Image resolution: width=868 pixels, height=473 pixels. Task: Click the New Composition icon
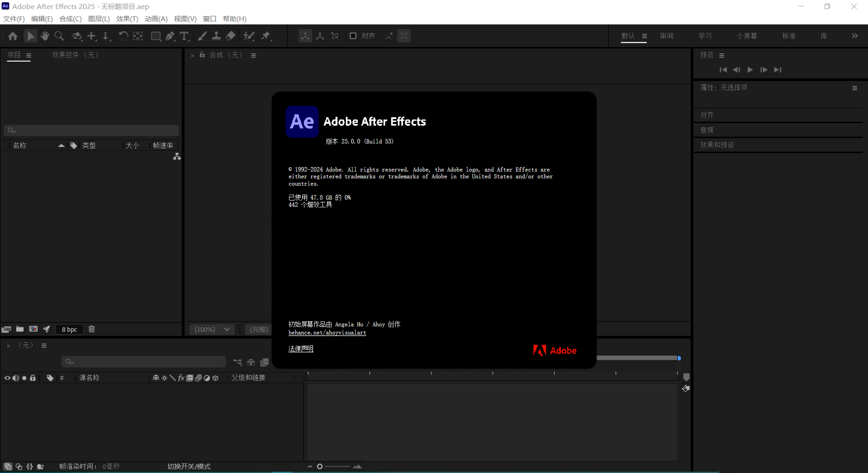(33, 329)
